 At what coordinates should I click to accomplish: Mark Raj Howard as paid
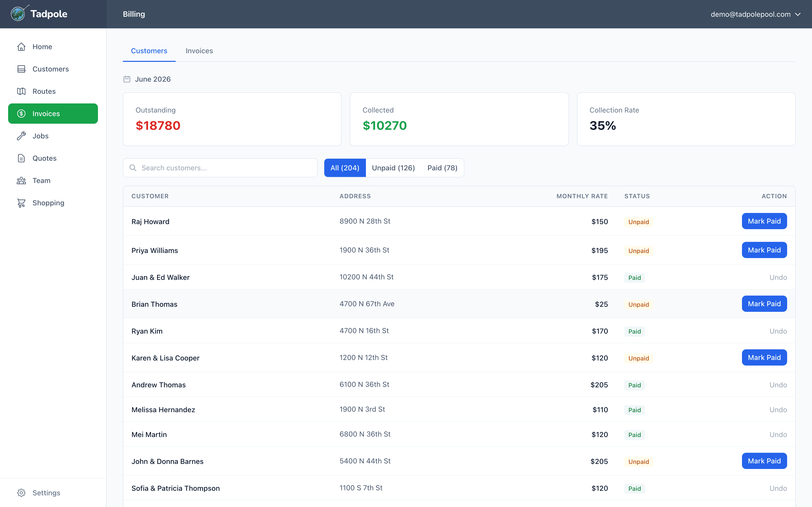pyautogui.click(x=764, y=221)
